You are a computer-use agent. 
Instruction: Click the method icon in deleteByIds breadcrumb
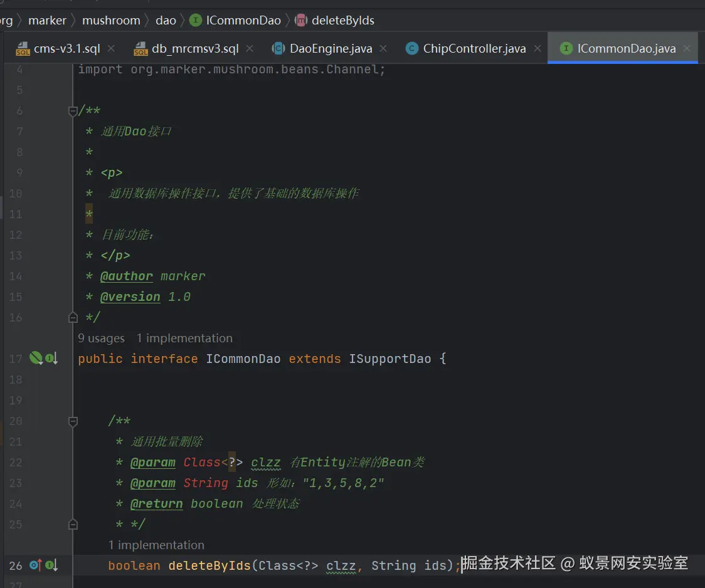(301, 20)
